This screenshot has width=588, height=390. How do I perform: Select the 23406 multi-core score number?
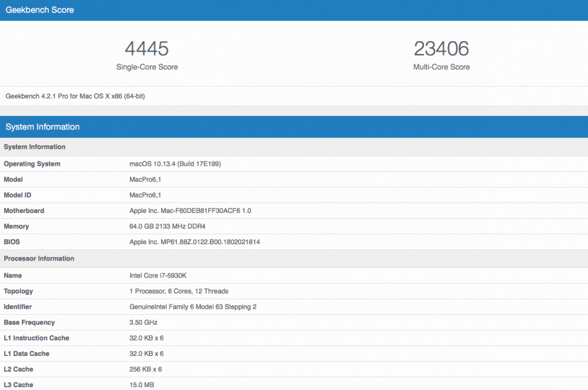442,49
